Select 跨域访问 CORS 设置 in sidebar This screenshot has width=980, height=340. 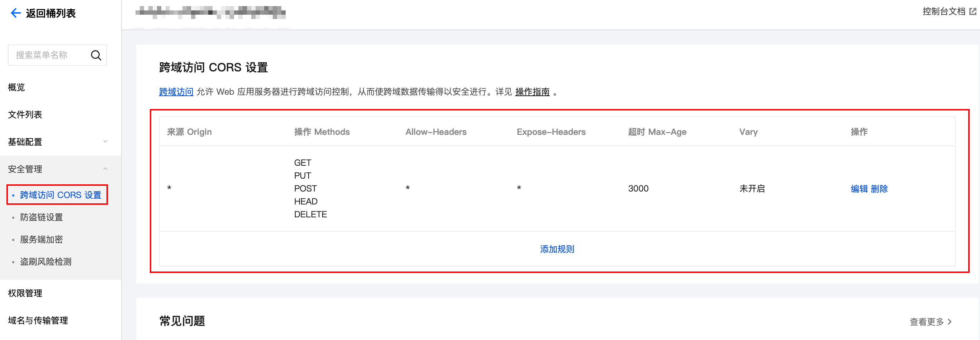coord(61,195)
